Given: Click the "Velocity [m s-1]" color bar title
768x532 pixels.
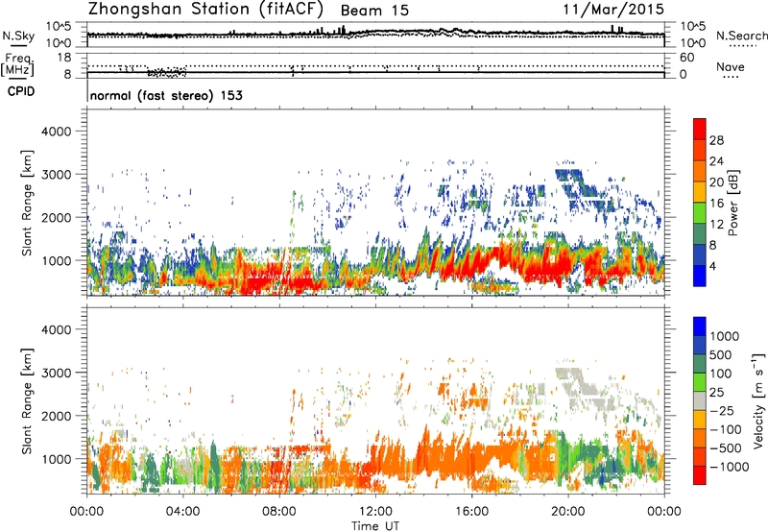Looking at the screenshot, I should coord(758,400).
